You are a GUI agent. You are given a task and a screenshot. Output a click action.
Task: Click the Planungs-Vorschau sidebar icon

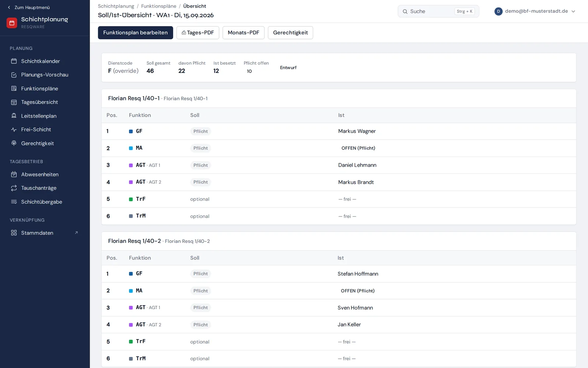coord(14,75)
